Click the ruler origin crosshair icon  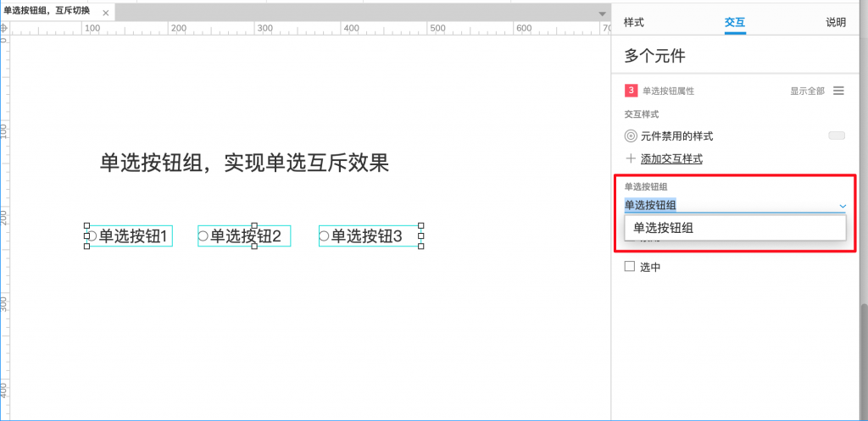pos(4,28)
